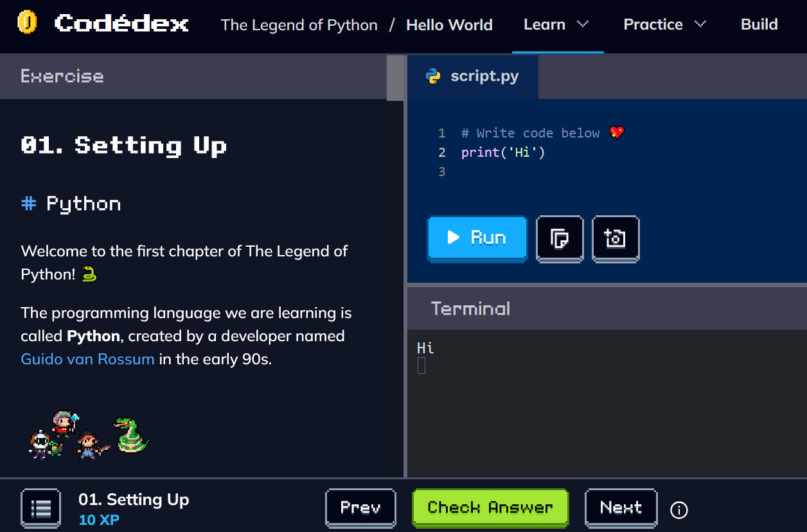Follow the Guido van Rossum link

click(x=87, y=359)
